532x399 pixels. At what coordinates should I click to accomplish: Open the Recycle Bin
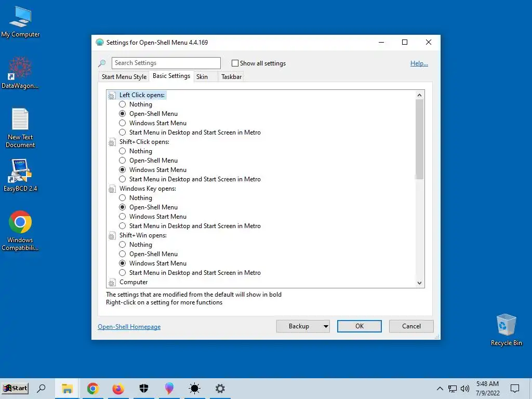click(x=506, y=330)
